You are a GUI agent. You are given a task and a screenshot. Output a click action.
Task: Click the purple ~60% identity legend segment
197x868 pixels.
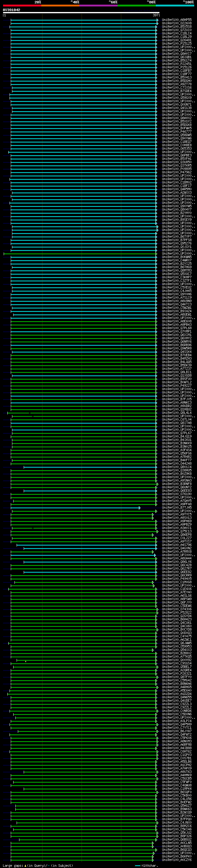pos(98,6)
